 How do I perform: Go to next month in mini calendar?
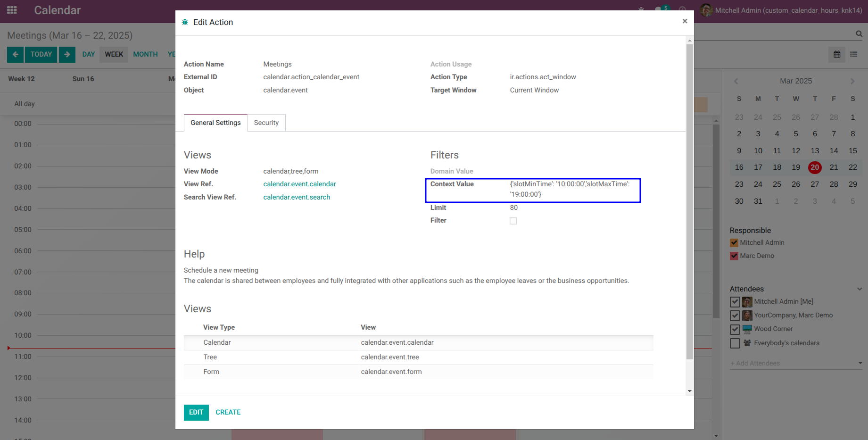[852, 81]
